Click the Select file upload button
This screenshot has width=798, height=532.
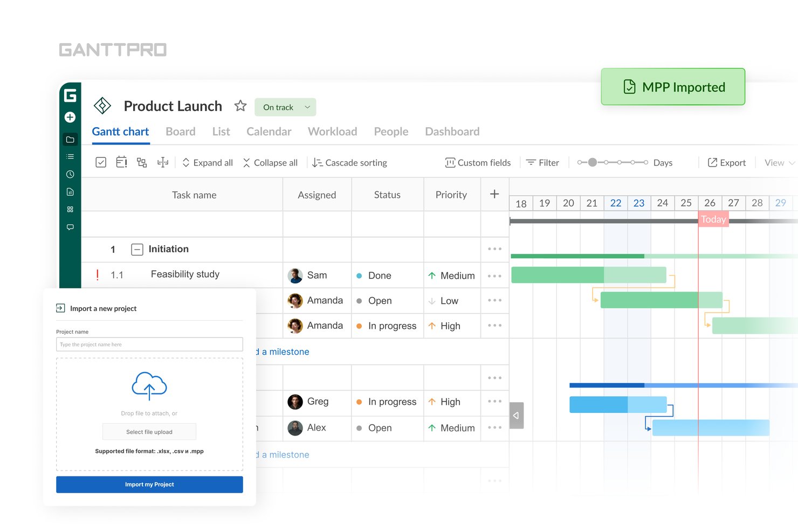pos(149,432)
